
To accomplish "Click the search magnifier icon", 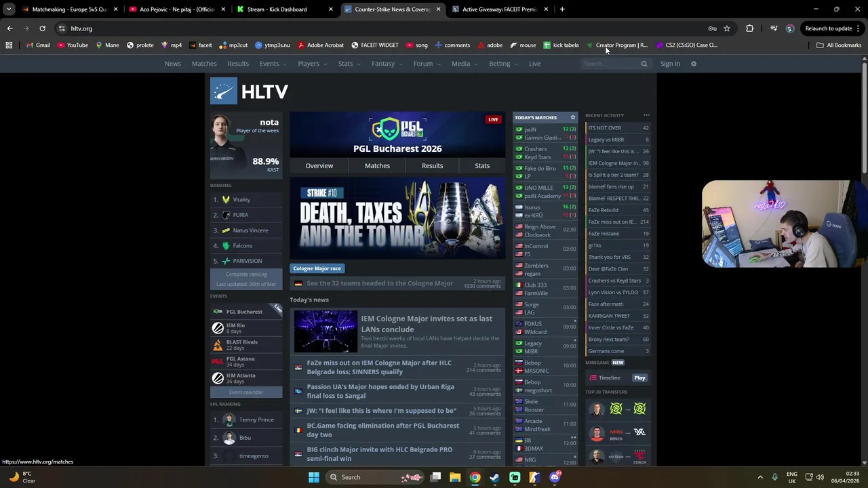I will (644, 64).
